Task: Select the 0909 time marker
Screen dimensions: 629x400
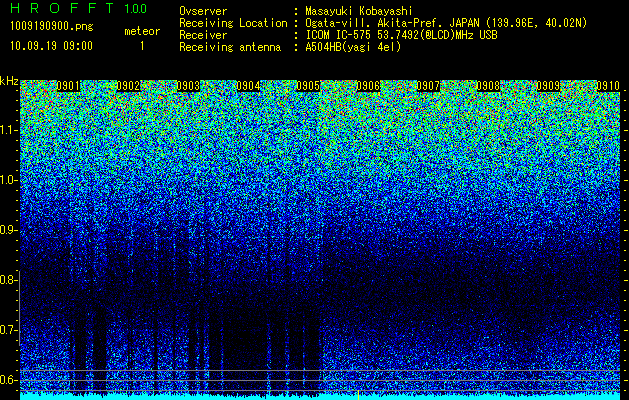Action: [x=548, y=86]
